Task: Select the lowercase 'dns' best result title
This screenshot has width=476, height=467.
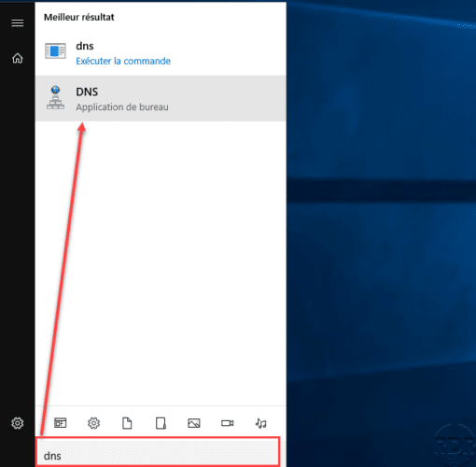Action: click(x=85, y=46)
